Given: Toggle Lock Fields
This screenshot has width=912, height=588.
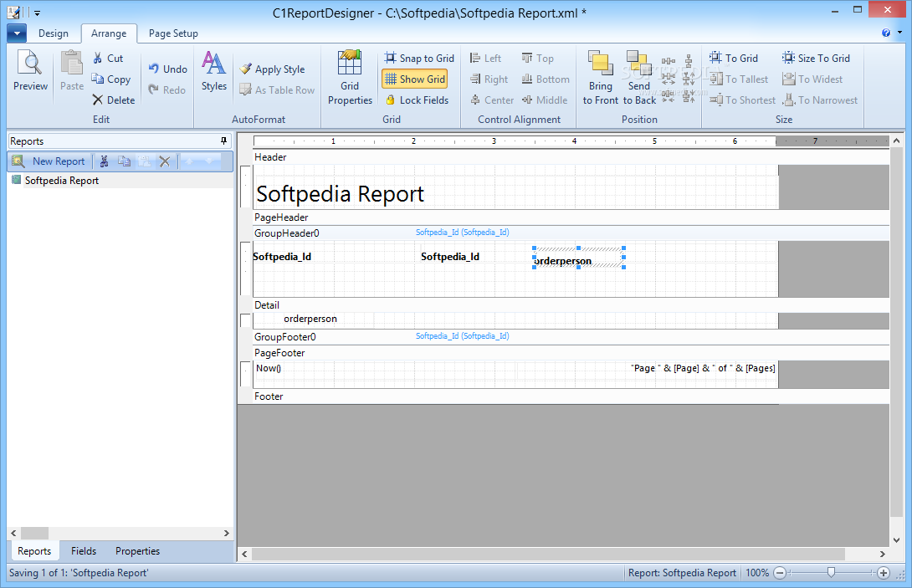Looking at the screenshot, I should pyautogui.click(x=417, y=100).
